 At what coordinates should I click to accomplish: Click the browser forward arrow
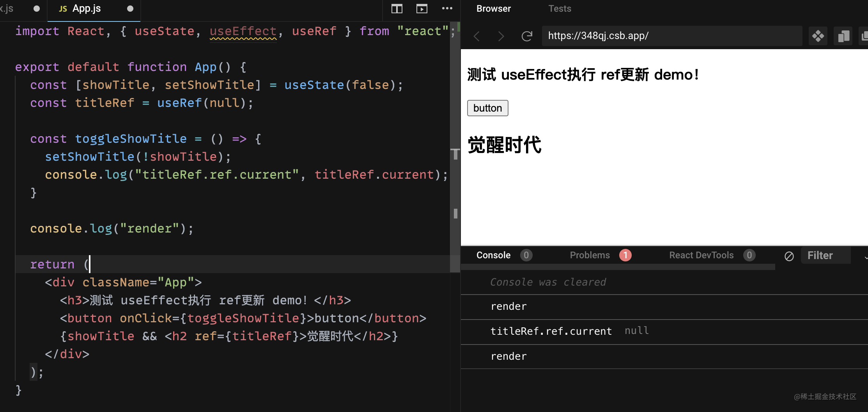point(501,36)
